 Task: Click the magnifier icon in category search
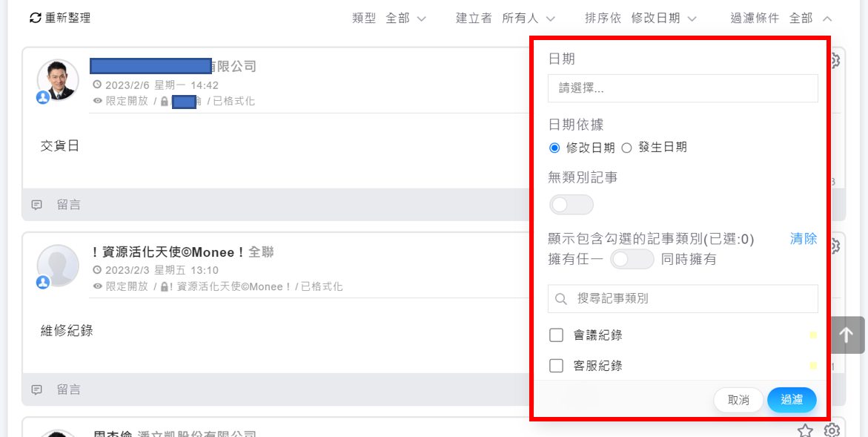coord(562,299)
